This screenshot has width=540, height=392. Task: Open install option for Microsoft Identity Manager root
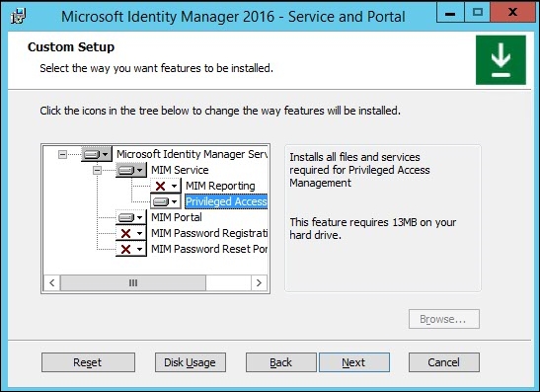coord(97,154)
